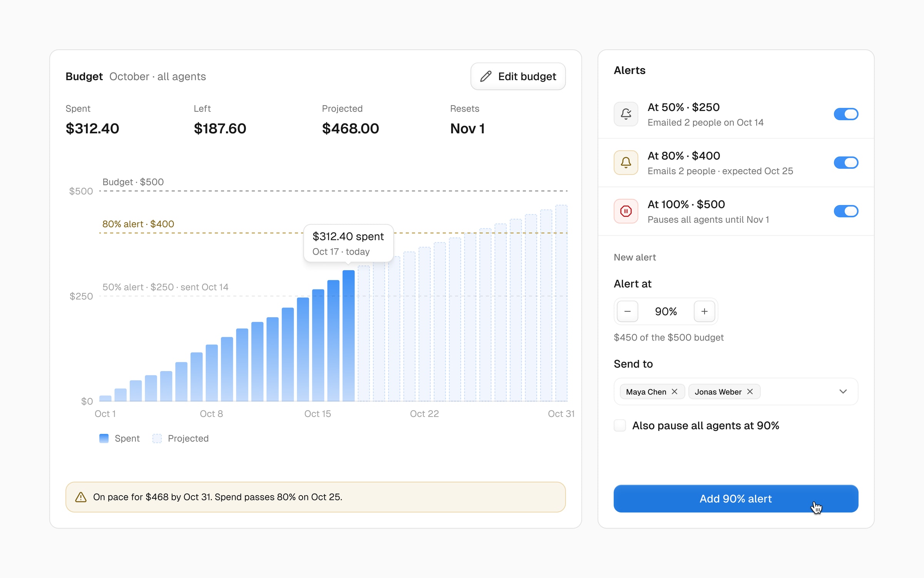Click the yellow bell icon for the 80% alert
The height and width of the screenshot is (578, 924).
(x=626, y=163)
